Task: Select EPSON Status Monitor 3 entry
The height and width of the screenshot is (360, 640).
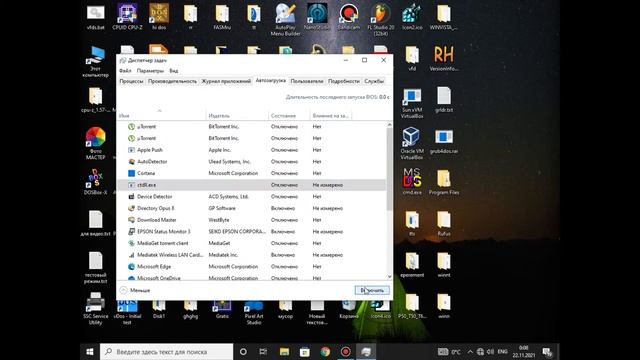Action: [251, 231]
